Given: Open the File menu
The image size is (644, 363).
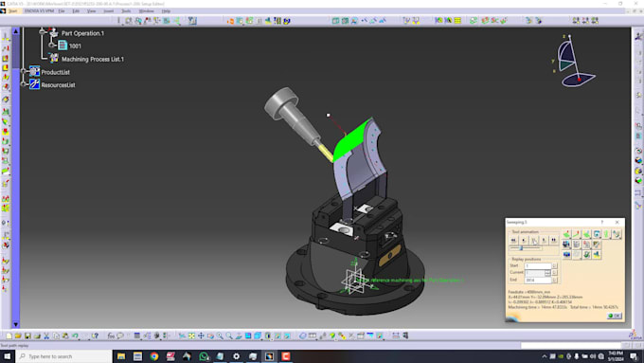Looking at the screenshot, I should (x=62, y=11).
